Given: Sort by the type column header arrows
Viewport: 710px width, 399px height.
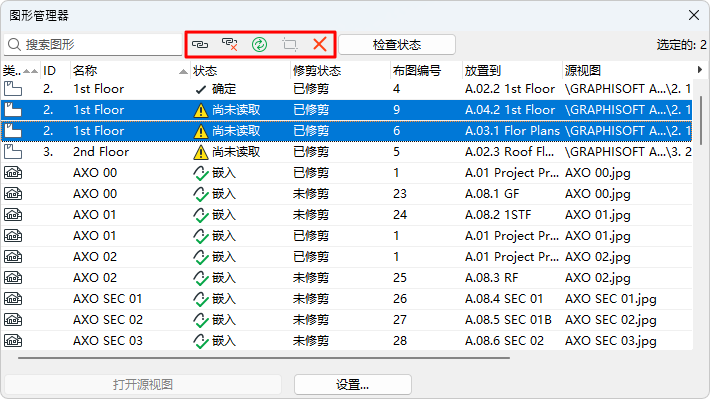Looking at the screenshot, I should click(30, 71).
